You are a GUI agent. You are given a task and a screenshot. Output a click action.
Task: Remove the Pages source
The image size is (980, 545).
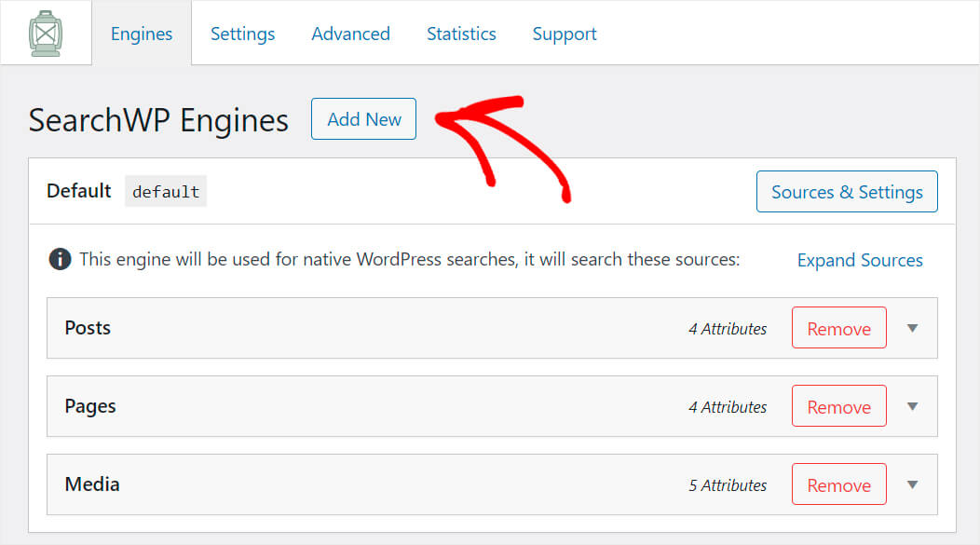[838, 406]
